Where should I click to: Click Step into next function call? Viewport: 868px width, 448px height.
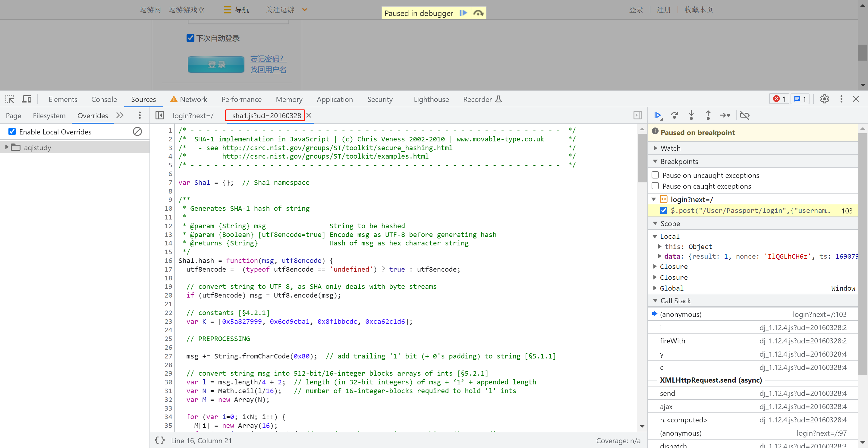[x=691, y=115]
